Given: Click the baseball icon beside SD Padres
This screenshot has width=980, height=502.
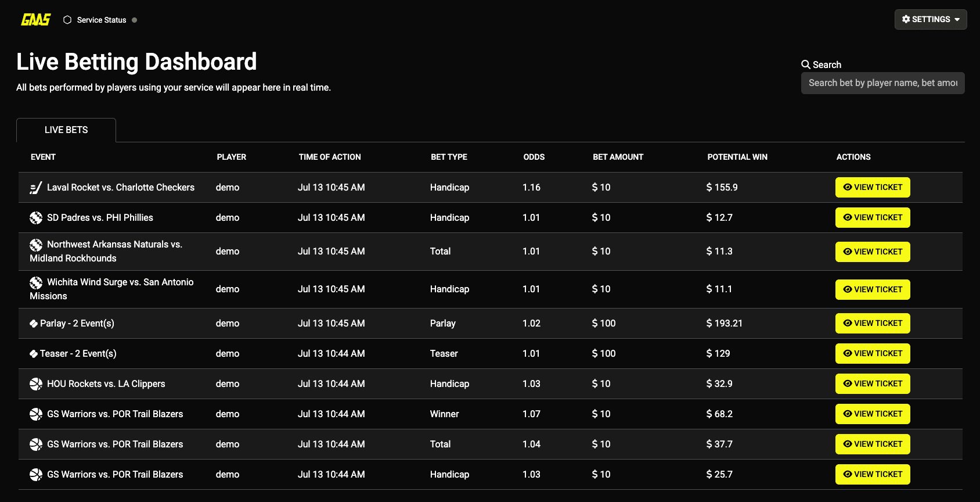Looking at the screenshot, I should (x=36, y=218).
